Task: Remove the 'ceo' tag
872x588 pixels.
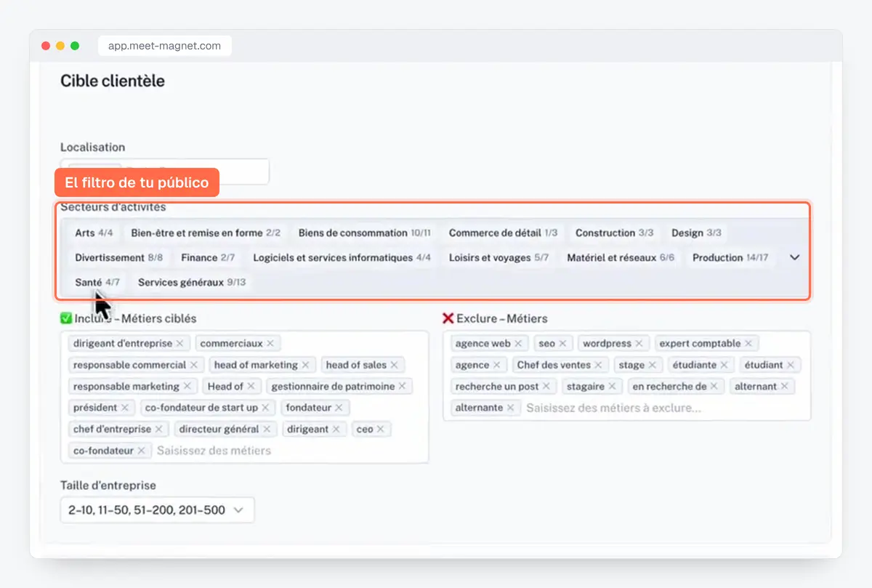Action: click(380, 429)
